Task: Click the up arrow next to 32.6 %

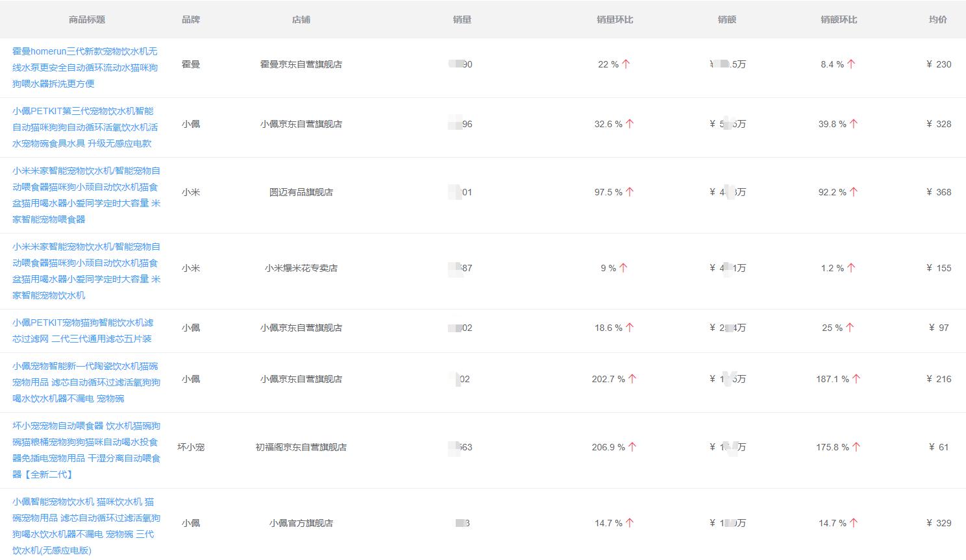Action: coord(630,124)
